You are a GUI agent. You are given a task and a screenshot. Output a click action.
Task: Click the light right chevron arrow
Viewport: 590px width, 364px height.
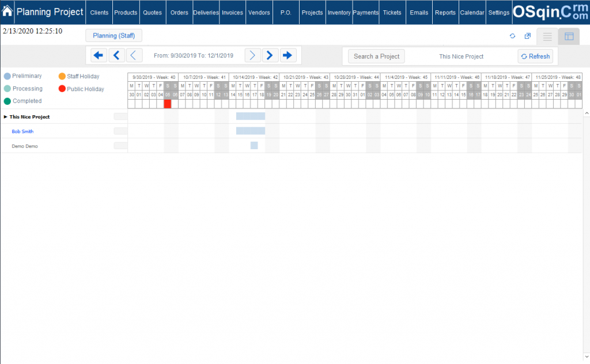click(252, 55)
